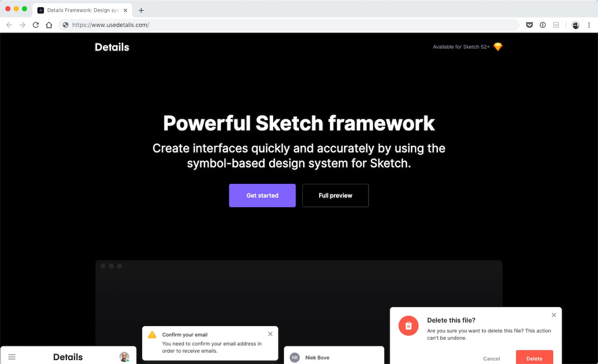Viewport: 598px width, 364px height.
Task: Click the user avatar in Details card
Action: pos(124,357)
